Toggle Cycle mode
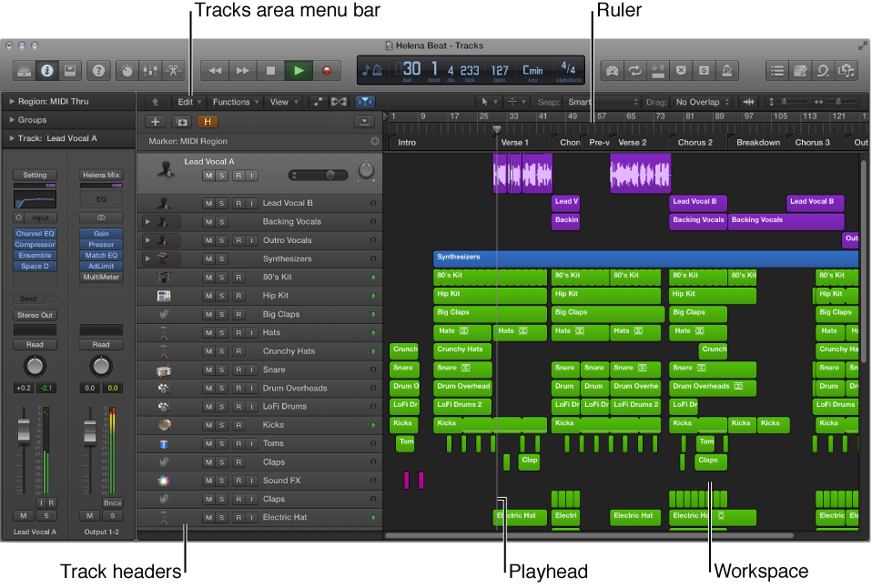Screen dimensions: 872x588 click(x=634, y=70)
